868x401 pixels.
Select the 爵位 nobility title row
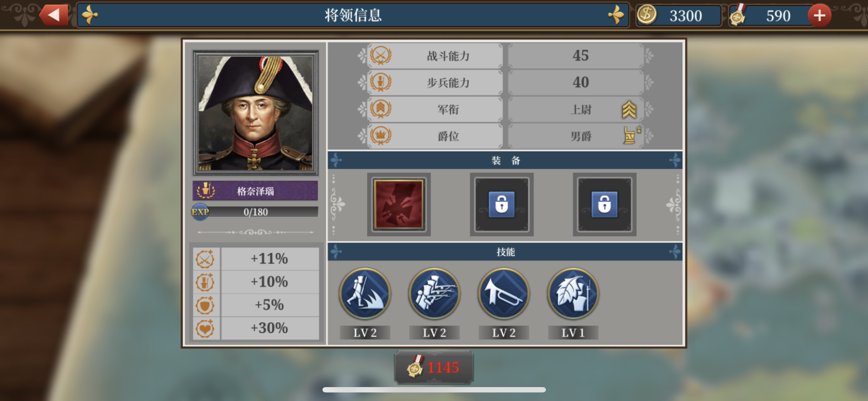click(x=505, y=136)
